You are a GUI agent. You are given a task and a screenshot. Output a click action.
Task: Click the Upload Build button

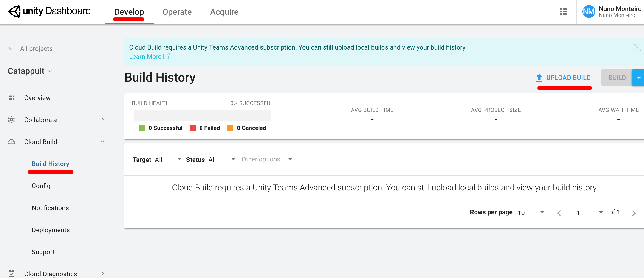click(563, 78)
